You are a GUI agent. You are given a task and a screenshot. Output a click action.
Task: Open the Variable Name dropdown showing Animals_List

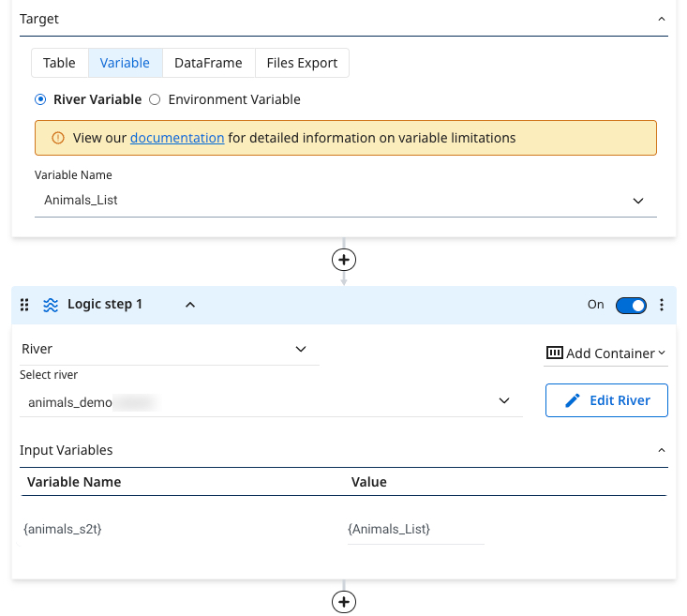345,200
